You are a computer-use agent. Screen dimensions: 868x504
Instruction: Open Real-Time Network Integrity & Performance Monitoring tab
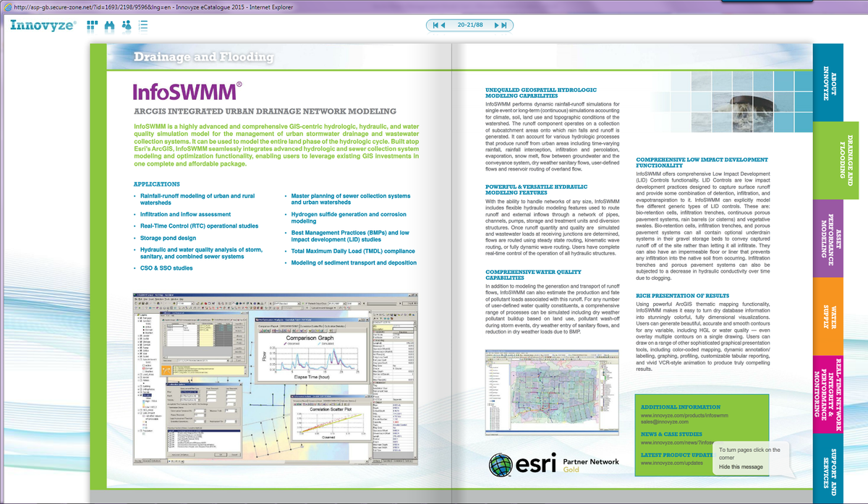[828, 394]
